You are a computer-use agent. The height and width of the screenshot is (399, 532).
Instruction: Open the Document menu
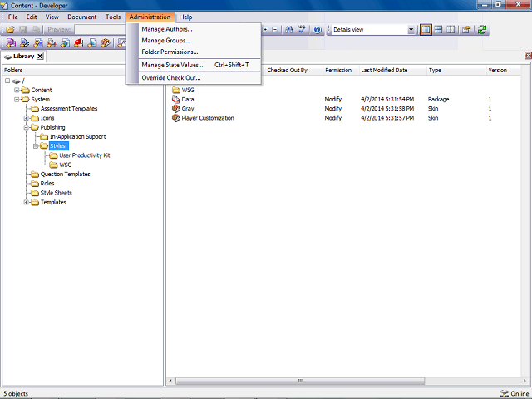pos(81,17)
